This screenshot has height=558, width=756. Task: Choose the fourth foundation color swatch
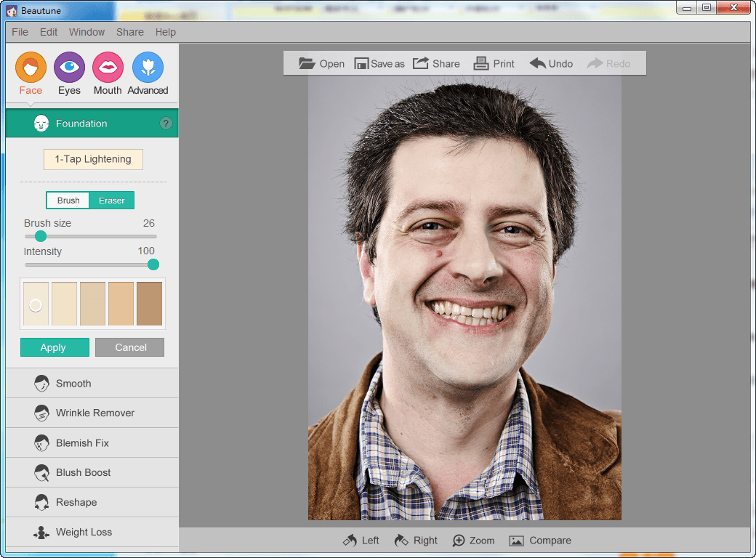point(121,304)
